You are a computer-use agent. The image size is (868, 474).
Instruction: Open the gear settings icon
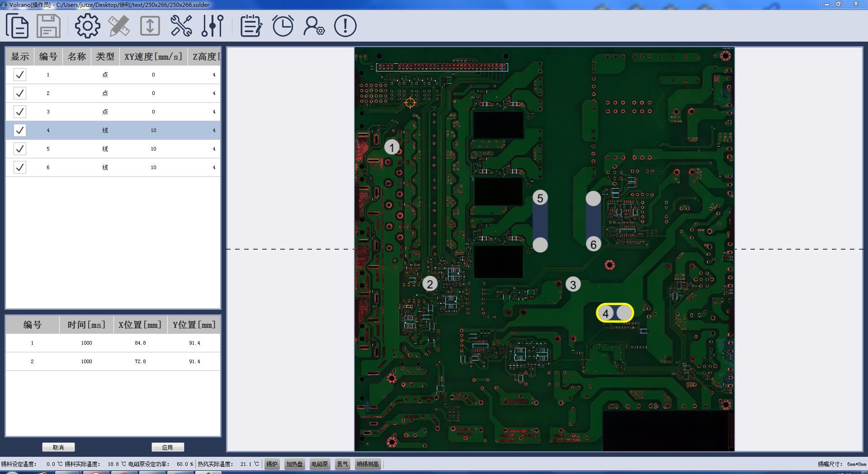(87, 26)
